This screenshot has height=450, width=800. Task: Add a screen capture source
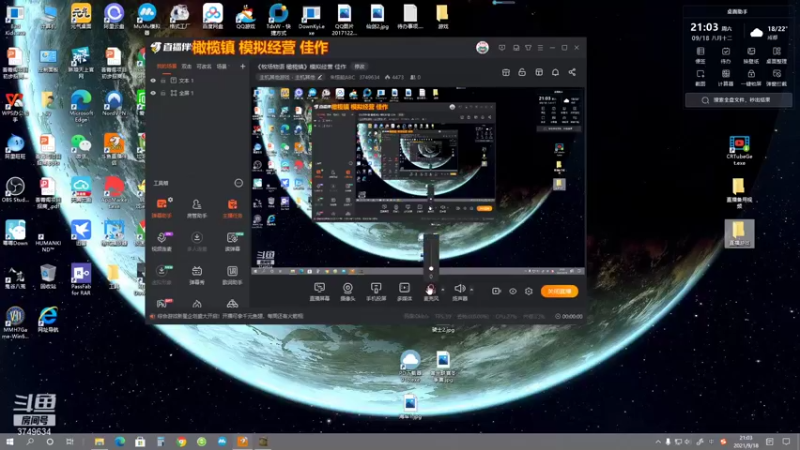click(319, 291)
